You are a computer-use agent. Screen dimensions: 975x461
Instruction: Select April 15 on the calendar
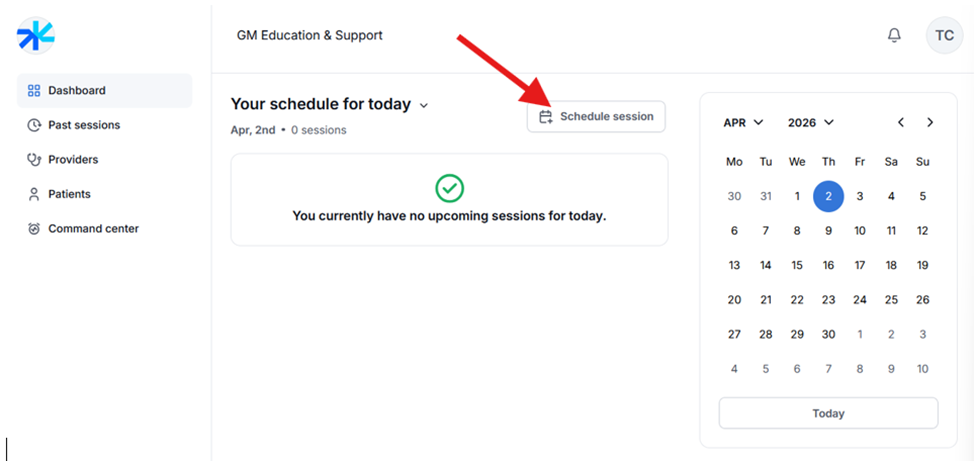coord(797,265)
